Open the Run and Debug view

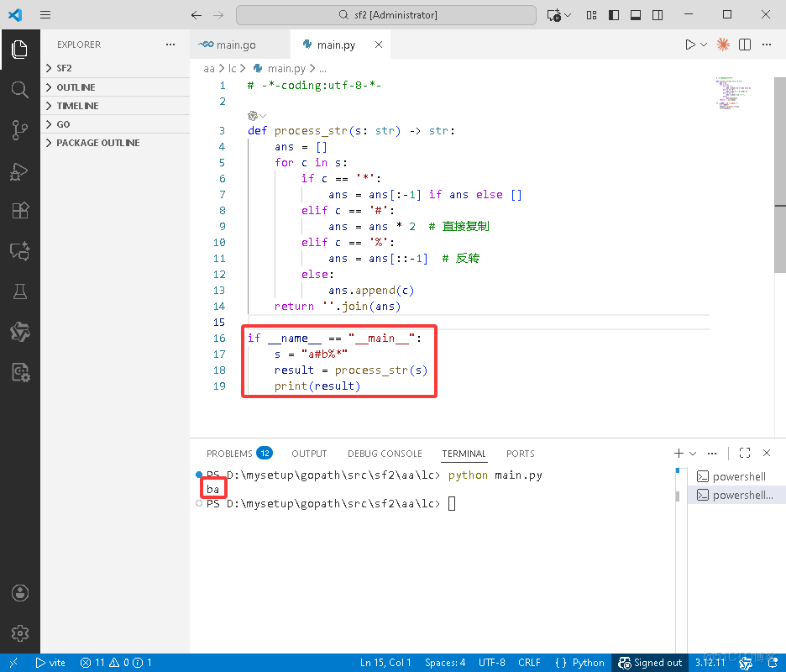point(20,171)
